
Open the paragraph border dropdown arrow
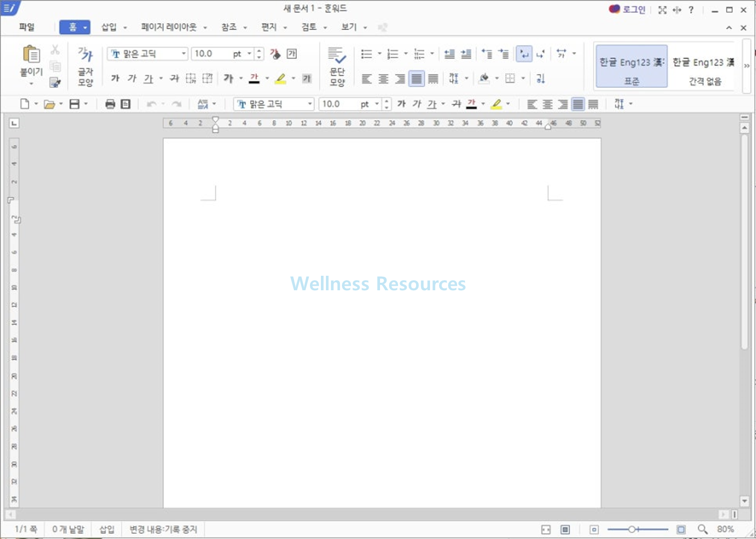point(523,79)
